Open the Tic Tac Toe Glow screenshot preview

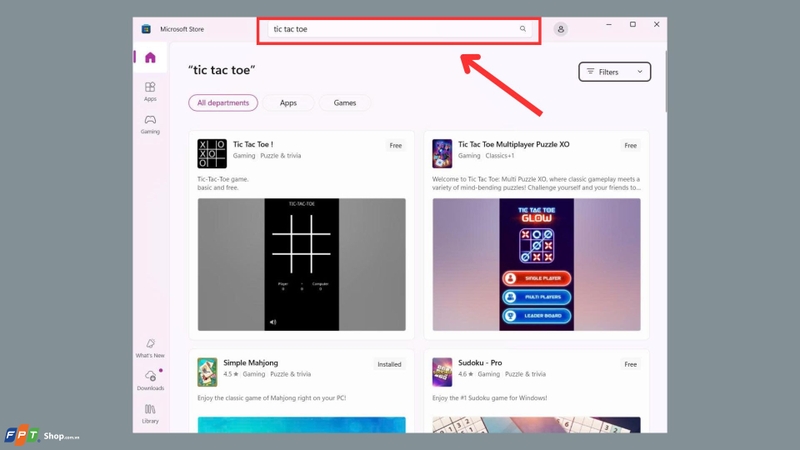click(x=536, y=264)
